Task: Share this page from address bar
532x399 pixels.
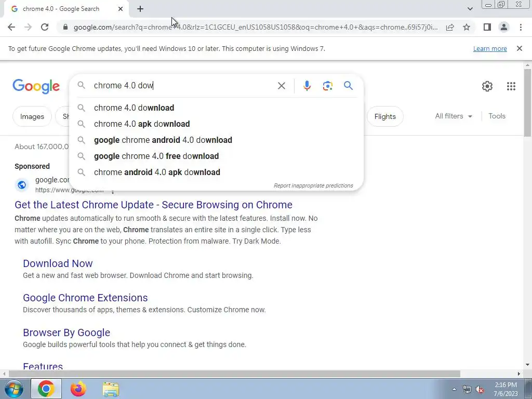Action: click(450, 27)
